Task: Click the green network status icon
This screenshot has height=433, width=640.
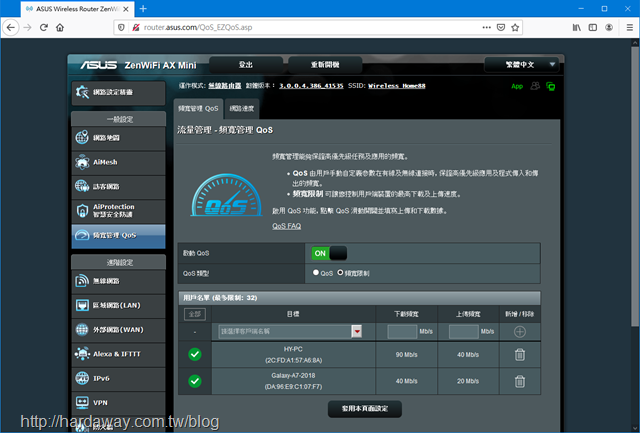Action: 551,87
